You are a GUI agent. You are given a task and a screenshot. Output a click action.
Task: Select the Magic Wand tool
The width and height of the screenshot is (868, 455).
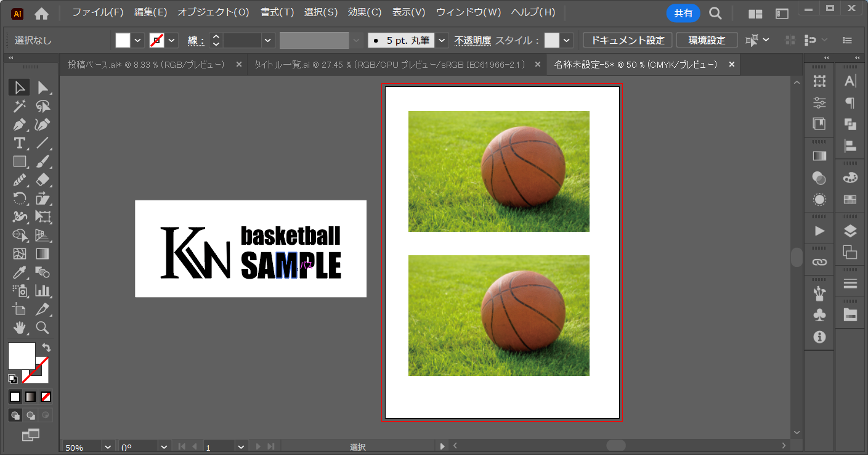pos(20,106)
